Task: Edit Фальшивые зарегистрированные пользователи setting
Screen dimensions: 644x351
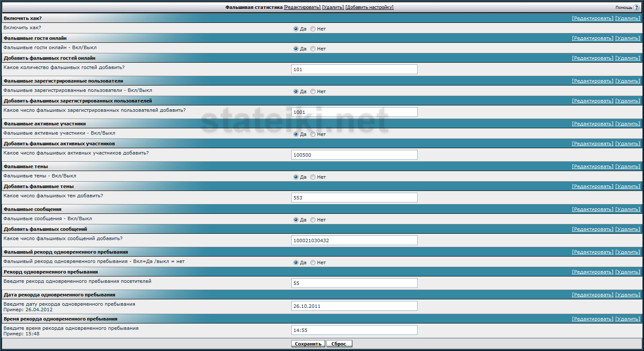Action: (x=593, y=81)
